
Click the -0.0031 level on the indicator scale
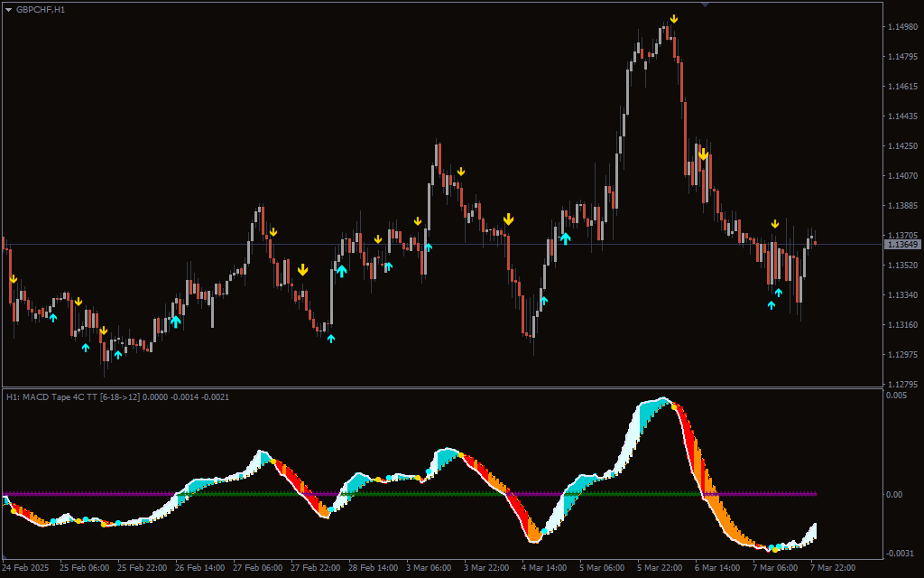(x=898, y=553)
